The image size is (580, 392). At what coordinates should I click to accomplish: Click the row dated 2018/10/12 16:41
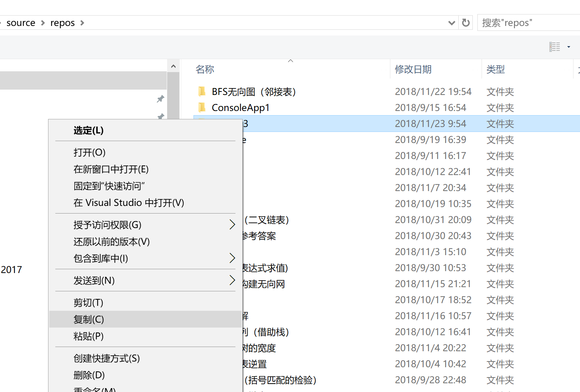[411, 332]
